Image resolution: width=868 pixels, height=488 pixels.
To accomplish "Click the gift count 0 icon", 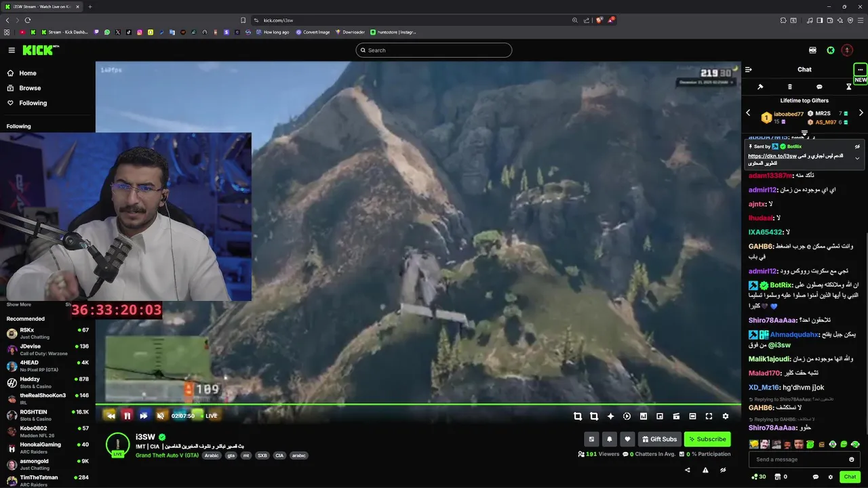I will [x=778, y=477].
